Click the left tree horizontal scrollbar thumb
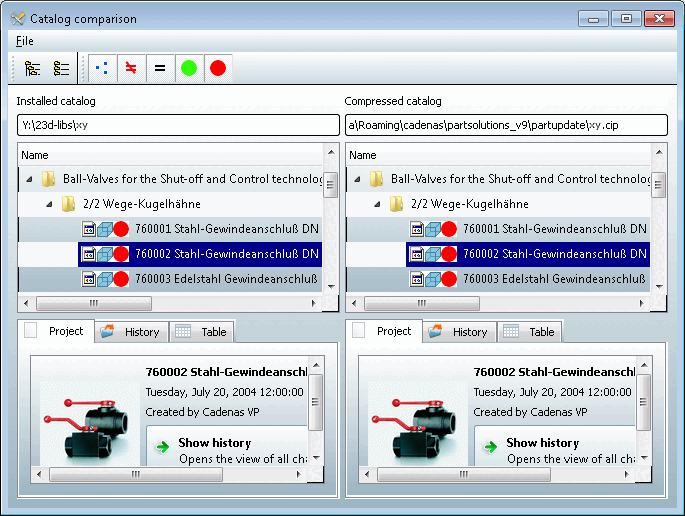The image size is (685, 516). [x=94, y=303]
